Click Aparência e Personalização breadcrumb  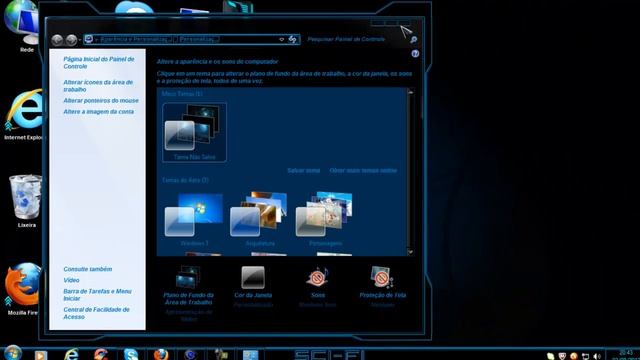(135, 39)
